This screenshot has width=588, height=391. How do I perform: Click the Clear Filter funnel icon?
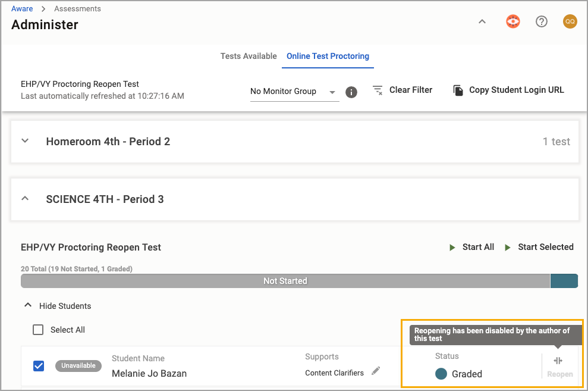(x=378, y=90)
